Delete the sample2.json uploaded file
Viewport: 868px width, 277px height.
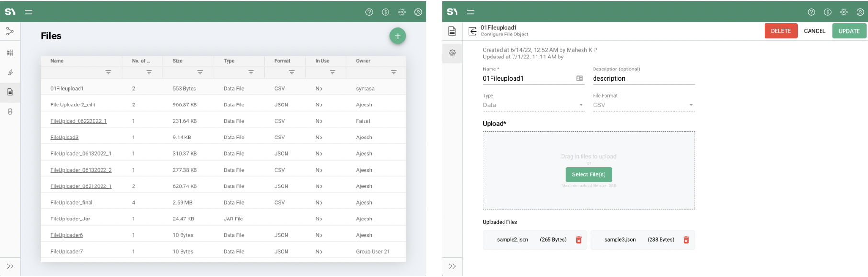(x=578, y=240)
